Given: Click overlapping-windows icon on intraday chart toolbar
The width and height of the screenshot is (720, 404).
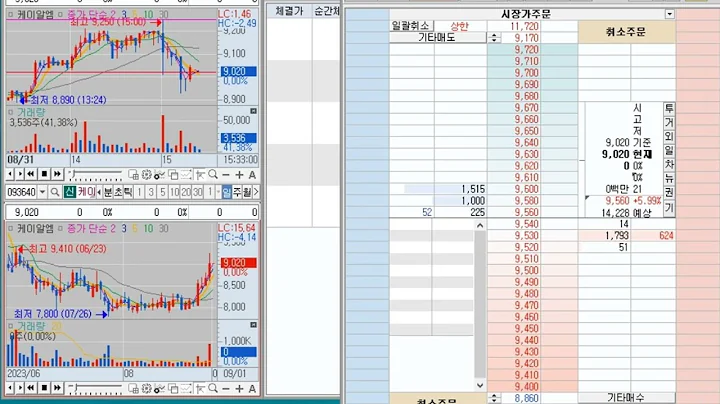Looking at the screenshot, I should click(x=173, y=174).
